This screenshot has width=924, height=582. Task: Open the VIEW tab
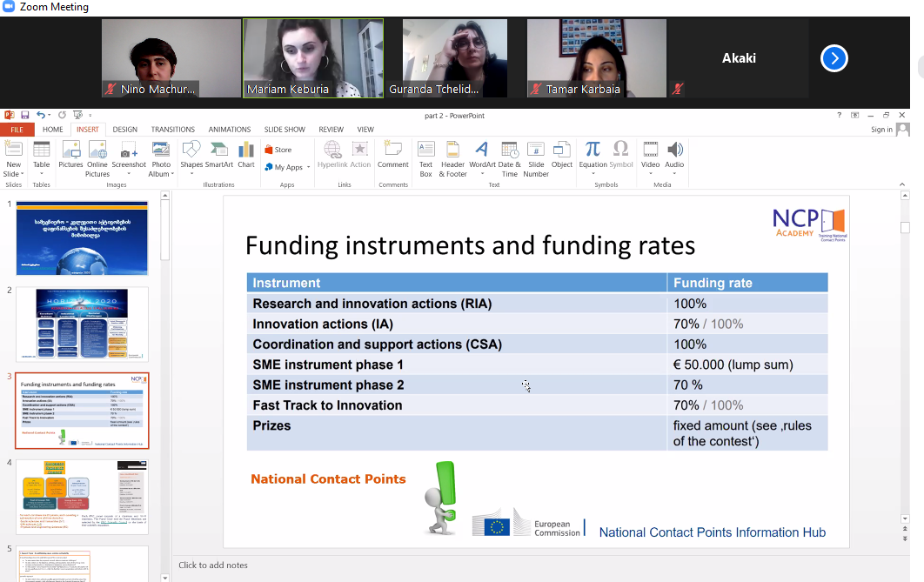click(x=365, y=130)
